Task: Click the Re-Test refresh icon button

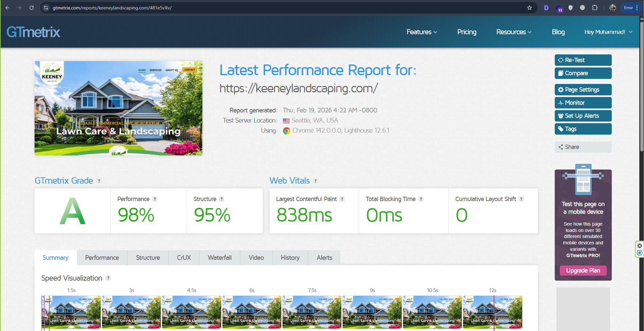Action: pos(583,60)
